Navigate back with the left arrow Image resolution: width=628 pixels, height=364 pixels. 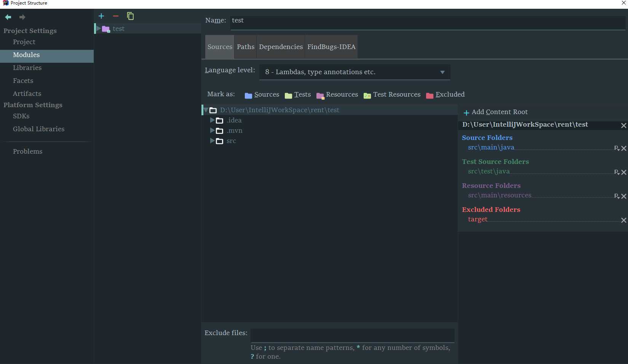(x=8, y=17)
